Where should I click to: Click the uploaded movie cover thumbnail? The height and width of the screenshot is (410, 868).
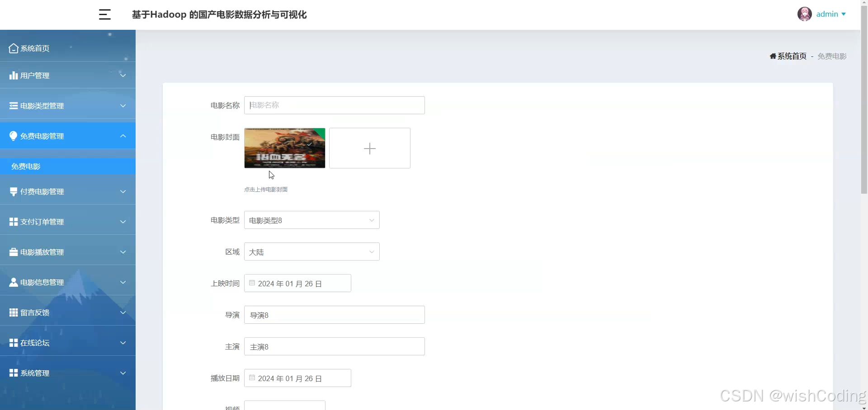point(284,148)
